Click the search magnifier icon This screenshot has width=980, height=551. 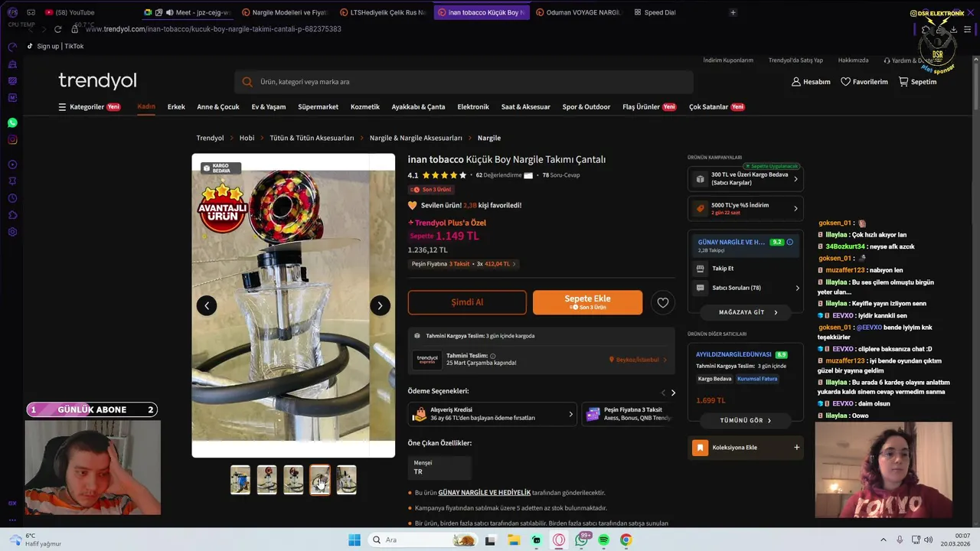click(247, 82)
